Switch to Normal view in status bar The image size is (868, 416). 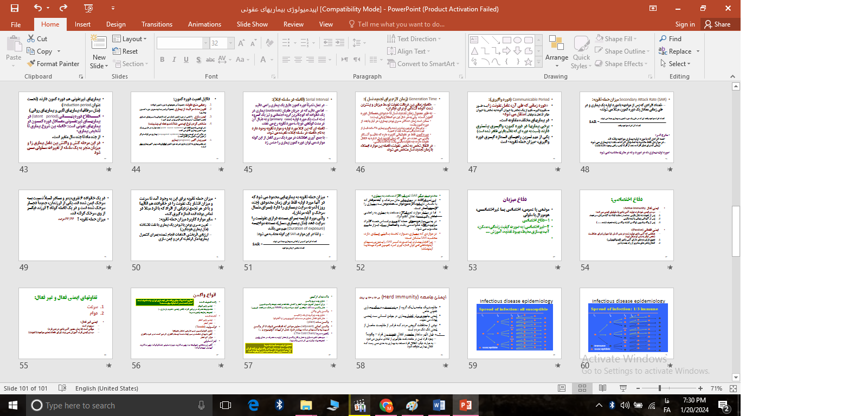[x=562, y=388]
